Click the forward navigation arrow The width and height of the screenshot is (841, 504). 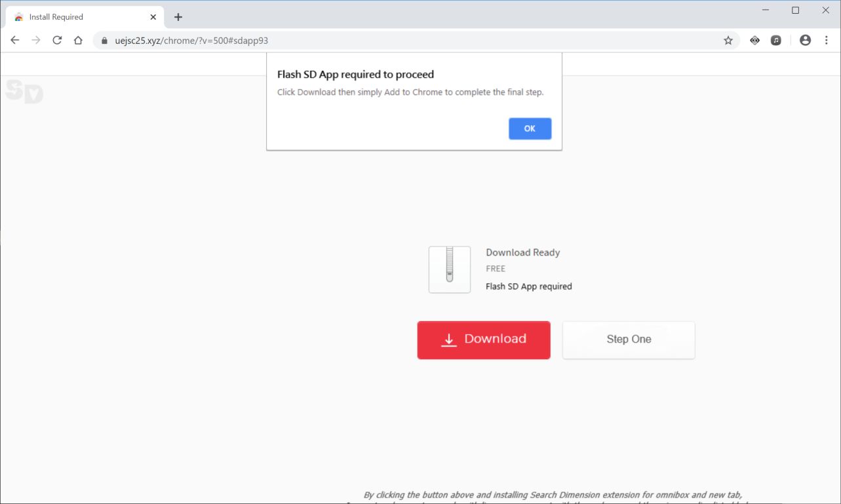click(35, 40)
